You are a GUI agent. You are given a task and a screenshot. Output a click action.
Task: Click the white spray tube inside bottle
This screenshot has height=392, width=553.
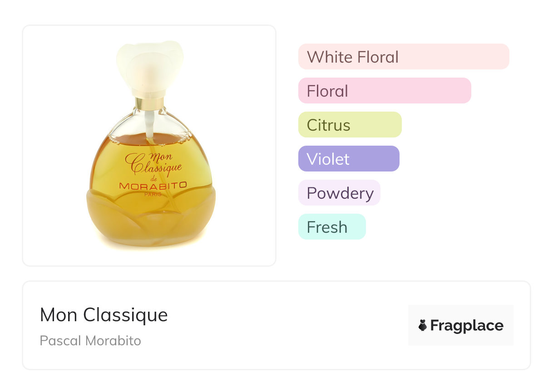(x=148, y=125)
